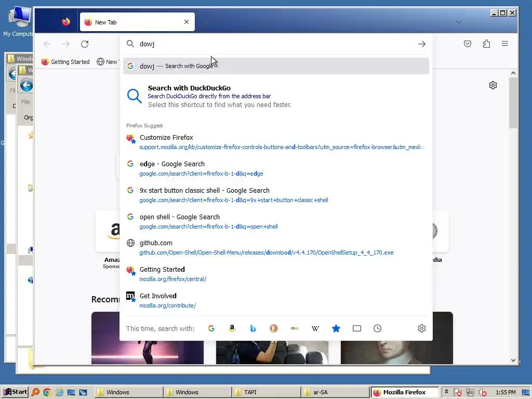Click the address bar text field
532x399 pixels.
(x=275, y=44)
